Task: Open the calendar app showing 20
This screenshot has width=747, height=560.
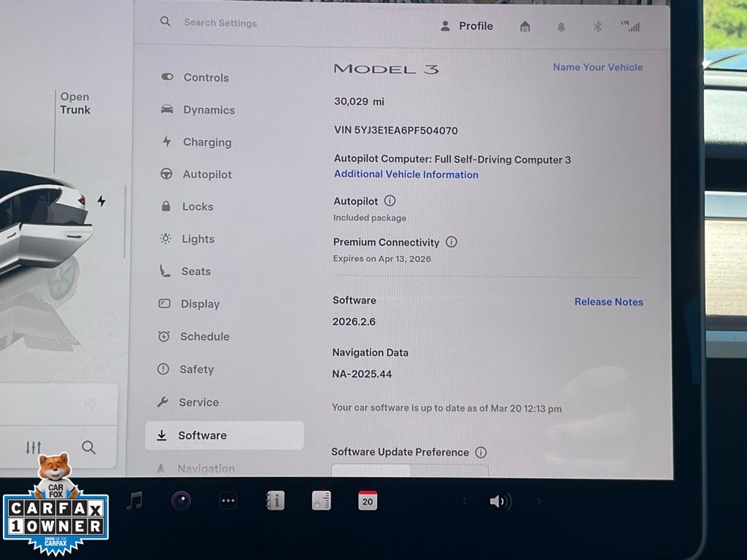Action: [x=368, y=501]
